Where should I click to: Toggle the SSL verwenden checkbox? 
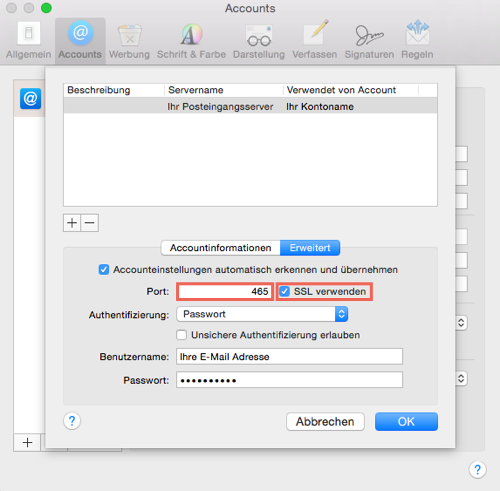pyautogui.click(x=284, y=291)
